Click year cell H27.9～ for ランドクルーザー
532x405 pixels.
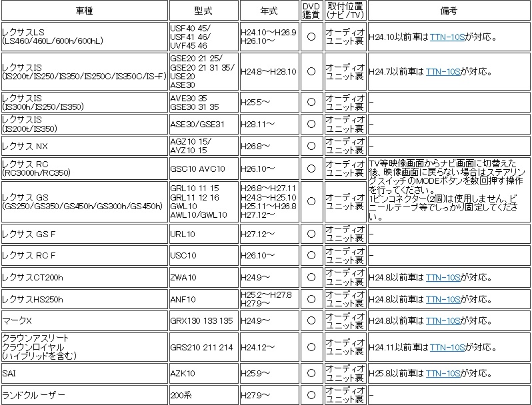[x=269, y=395]
